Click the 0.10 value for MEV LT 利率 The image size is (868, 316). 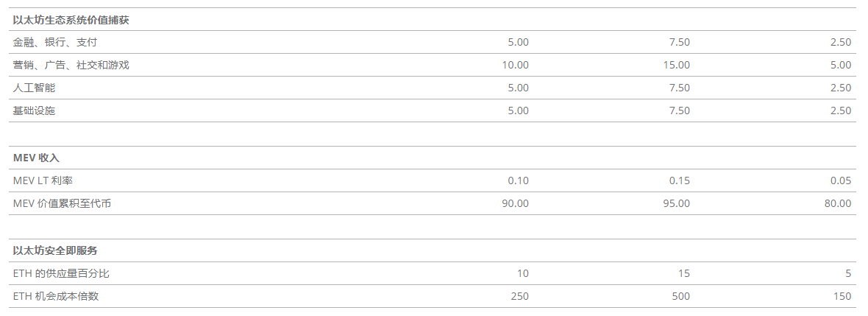(518, 180)
